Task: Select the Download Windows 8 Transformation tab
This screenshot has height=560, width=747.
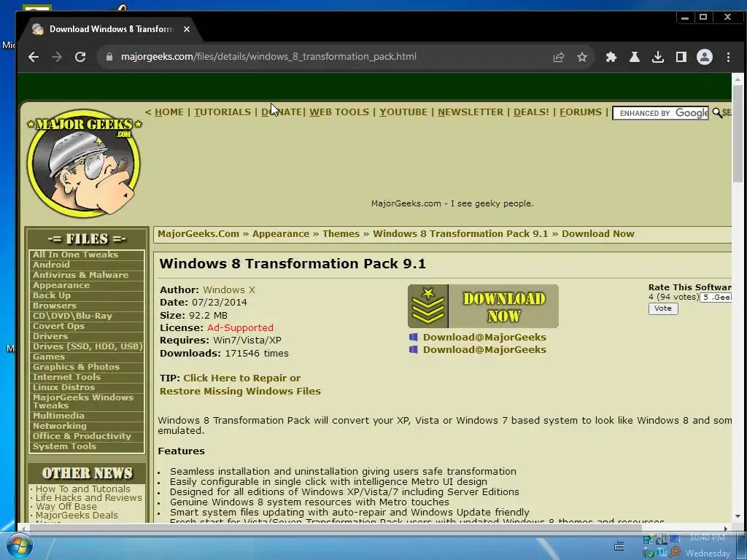Action: 109,29
